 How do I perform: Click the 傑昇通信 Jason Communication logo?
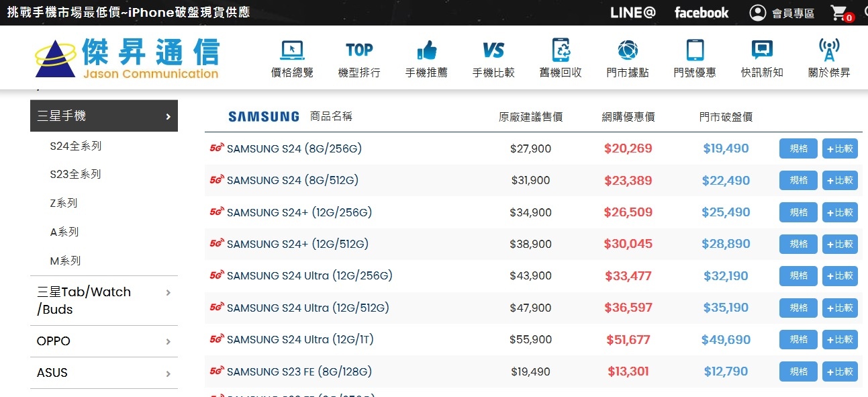[x=128, y=59]
